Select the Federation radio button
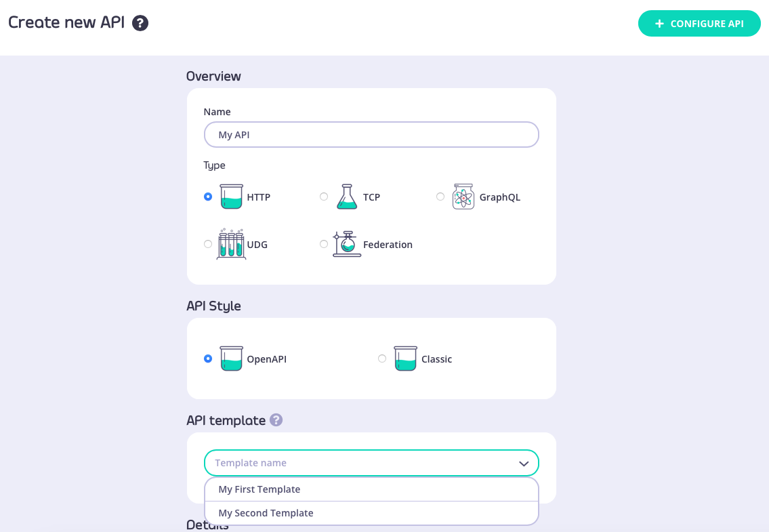 (324, 244)
